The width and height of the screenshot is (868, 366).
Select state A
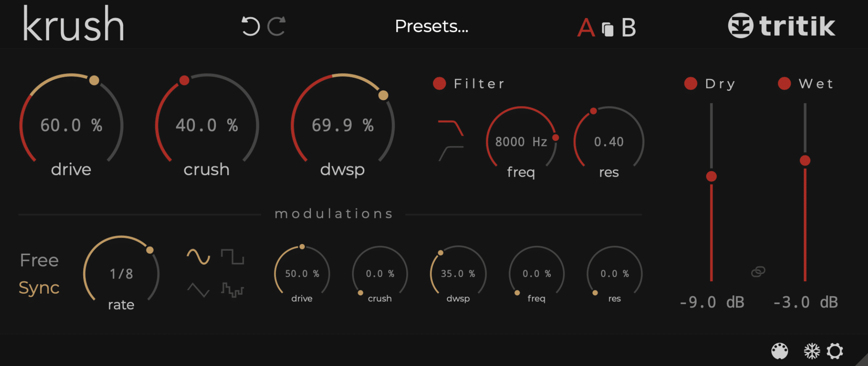pos(586,28)
